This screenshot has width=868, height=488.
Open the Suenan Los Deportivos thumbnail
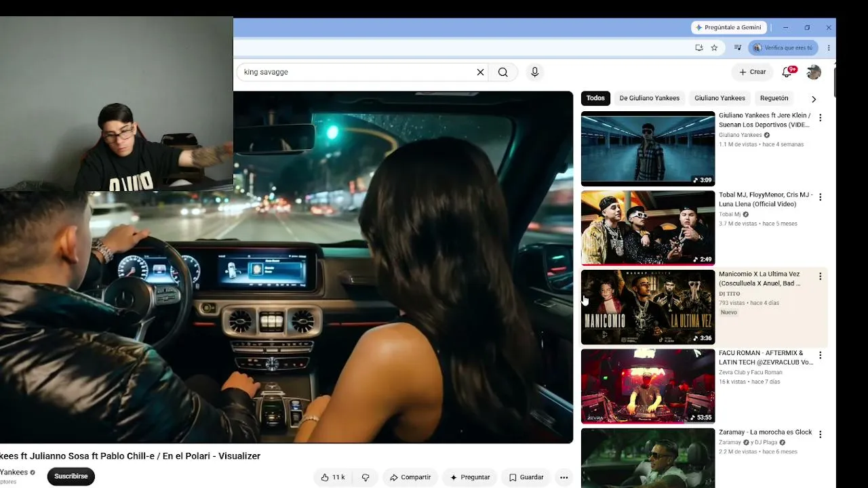648,148
